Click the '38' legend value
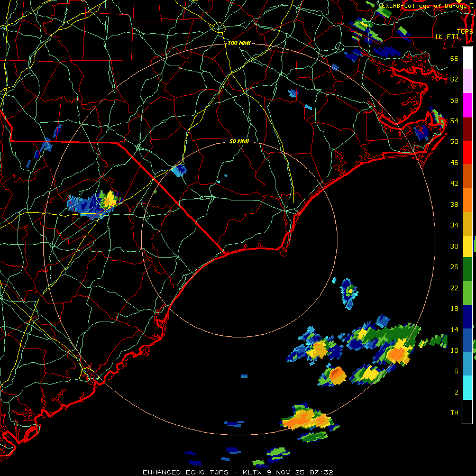 pos(454,204)
